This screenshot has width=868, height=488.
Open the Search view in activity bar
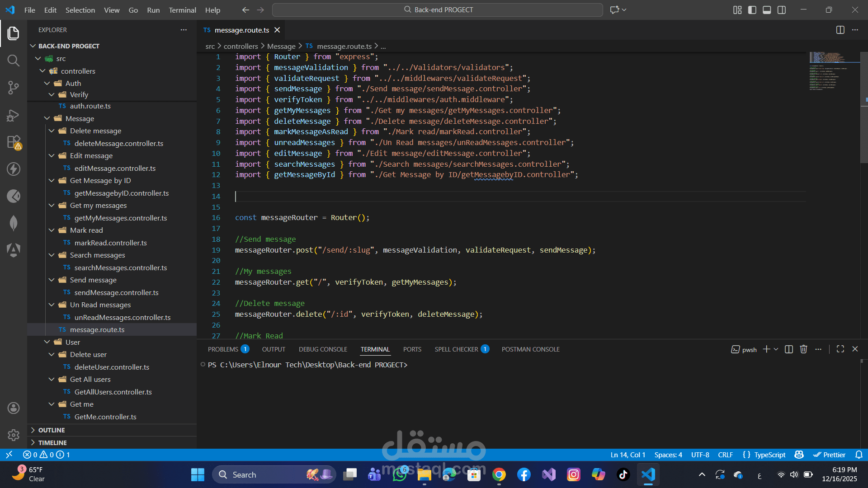click(x=13, y=61)
